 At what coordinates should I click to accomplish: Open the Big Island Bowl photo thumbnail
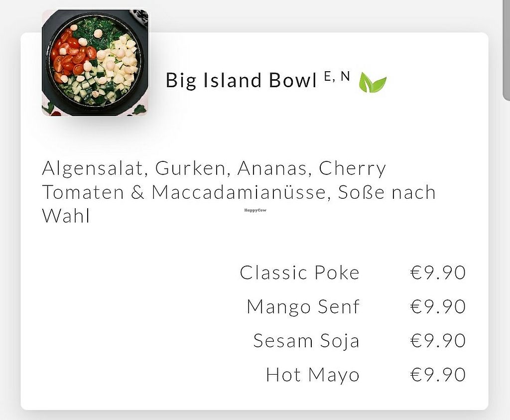[x=95, y=63]
